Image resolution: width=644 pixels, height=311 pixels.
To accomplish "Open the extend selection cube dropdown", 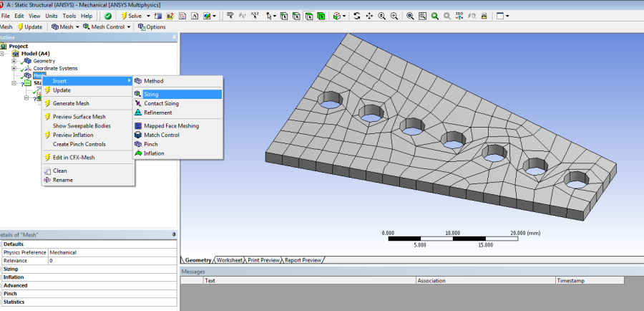I will coord(343,16).
